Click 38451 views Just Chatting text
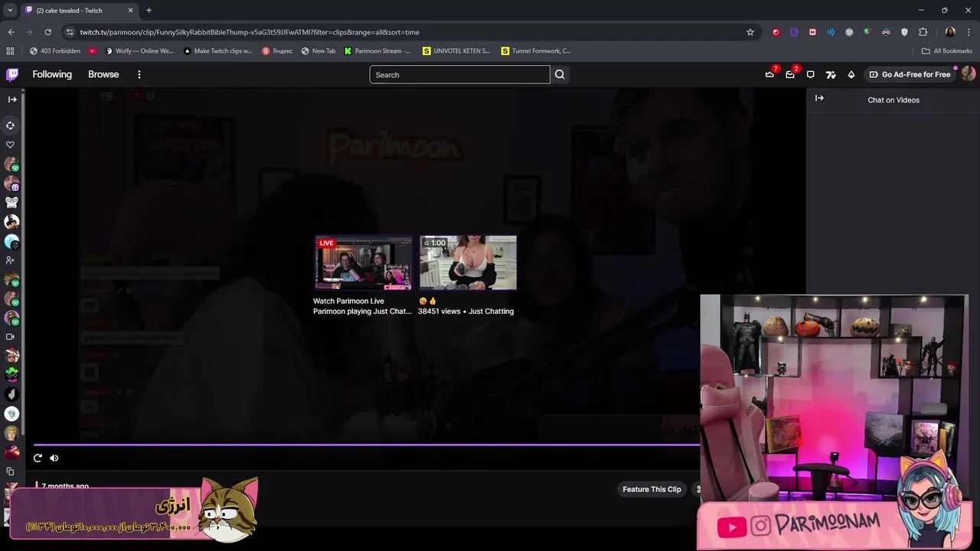This screenshot has height=551, width=980. (465, 311)
